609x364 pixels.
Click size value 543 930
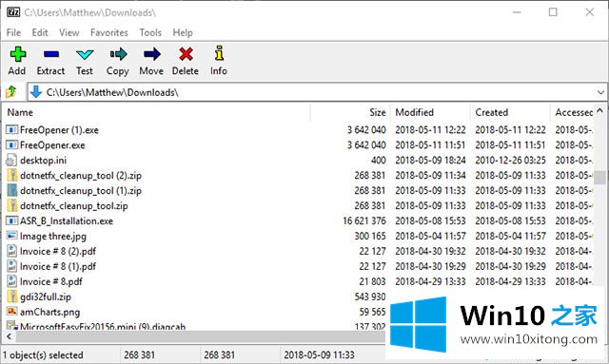(370, 297)
